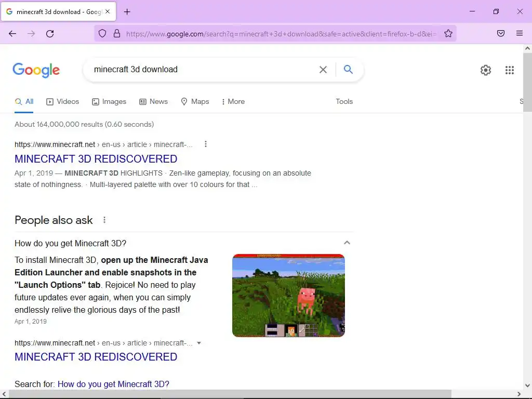Image resolution: width=532 pixels, height=399 pixels.
Task: Open People also ask options menu
Action: point(104,220)
